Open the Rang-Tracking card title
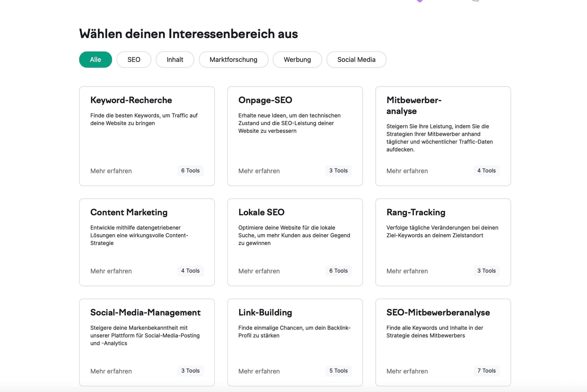587x392 pixels. tap(416, 212)
